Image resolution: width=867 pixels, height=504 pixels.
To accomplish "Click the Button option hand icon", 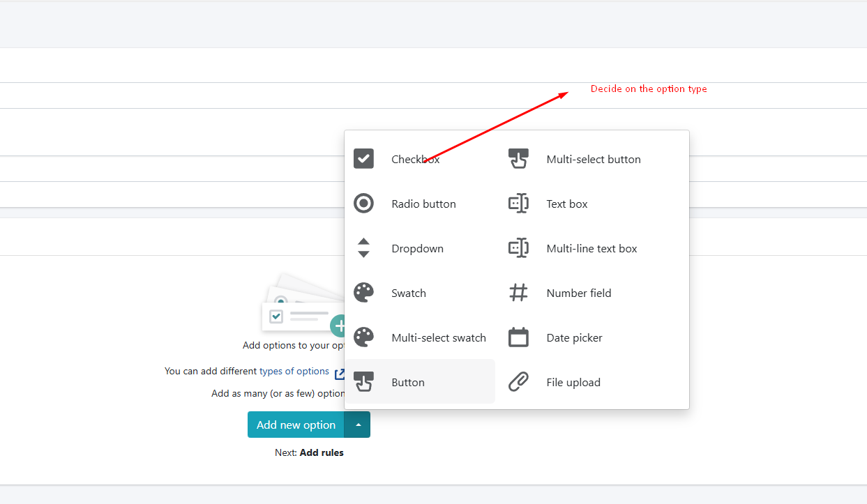I will (x=363, y=382).
